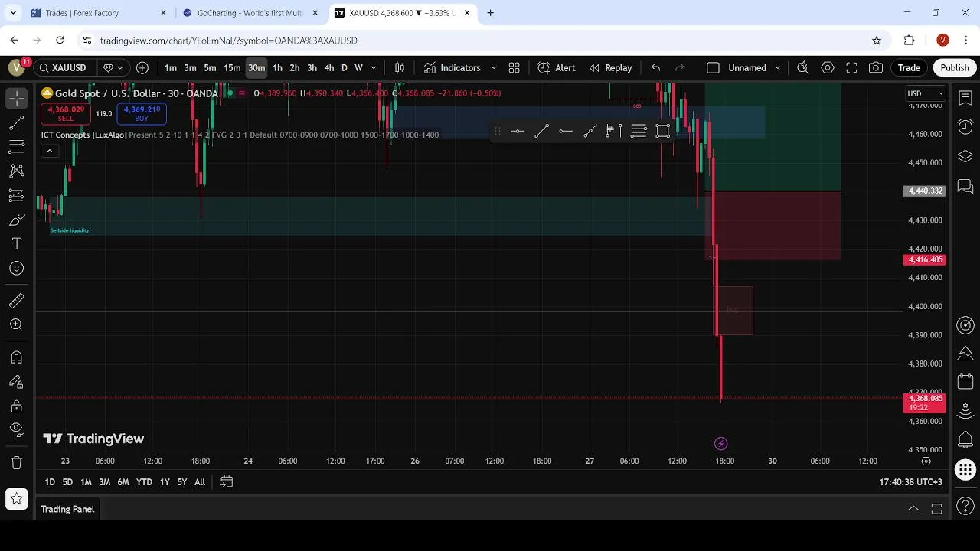Take a chart snapshot with camera icon

pyautogui.click(x=876, y=68)
